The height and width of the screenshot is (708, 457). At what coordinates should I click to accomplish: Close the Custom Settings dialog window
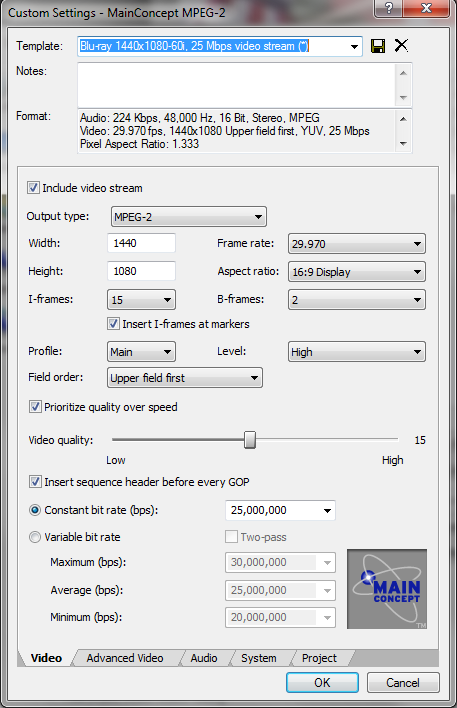point(426,8)
